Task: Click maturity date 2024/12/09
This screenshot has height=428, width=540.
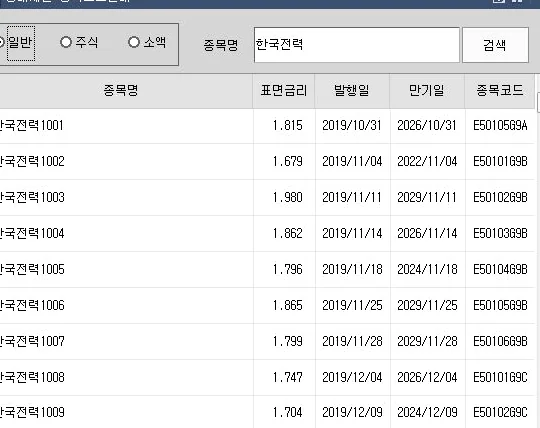Action: (427, 412)
